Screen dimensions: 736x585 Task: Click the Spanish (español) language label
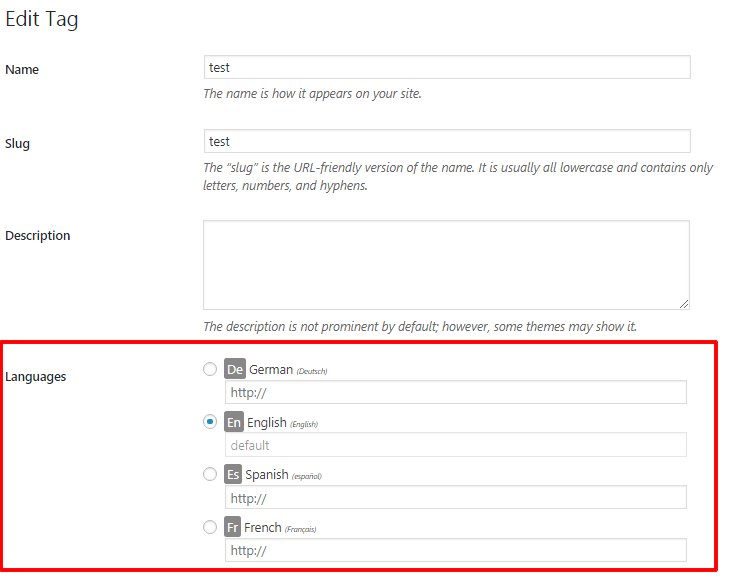tap(282, 475)
